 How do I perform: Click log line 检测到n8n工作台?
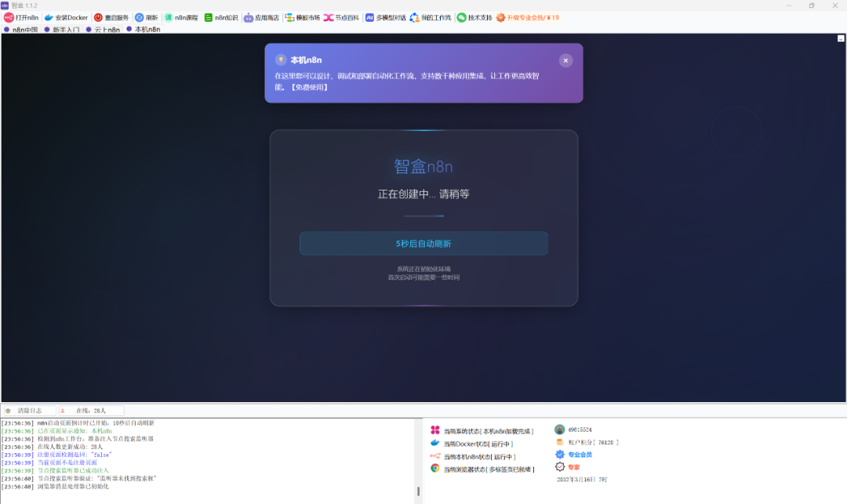point(77,439)
